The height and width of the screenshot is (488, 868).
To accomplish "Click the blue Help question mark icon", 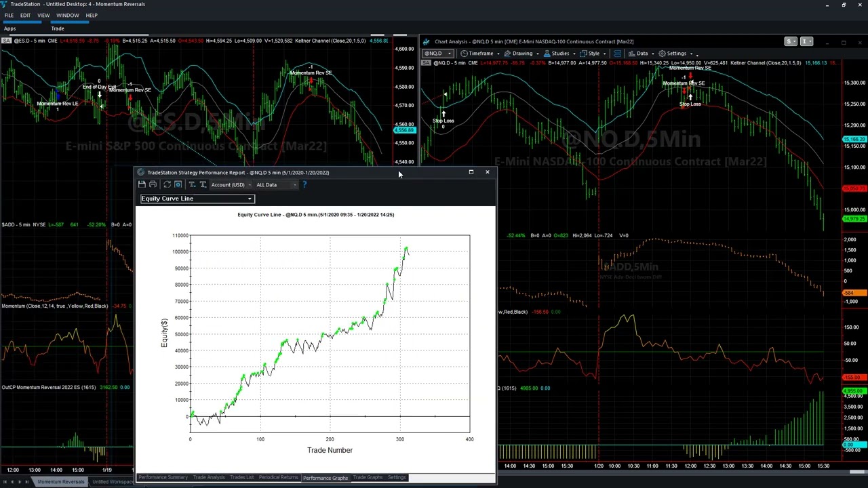I will (x=304, y=185).
